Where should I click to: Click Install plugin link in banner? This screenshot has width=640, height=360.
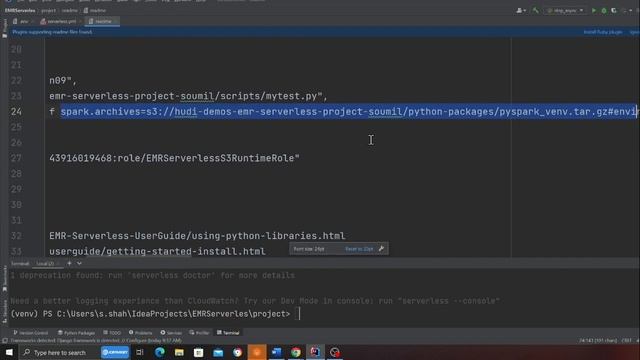603,32
